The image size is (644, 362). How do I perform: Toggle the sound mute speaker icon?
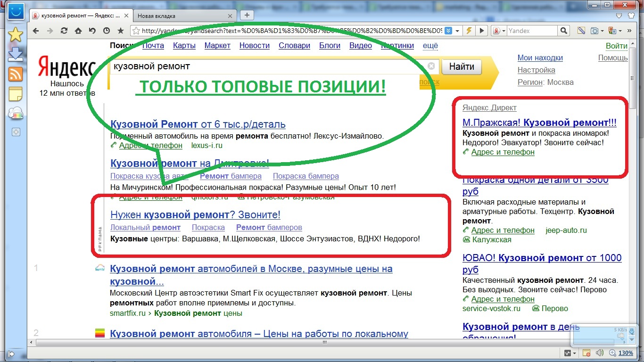(599, 353)
